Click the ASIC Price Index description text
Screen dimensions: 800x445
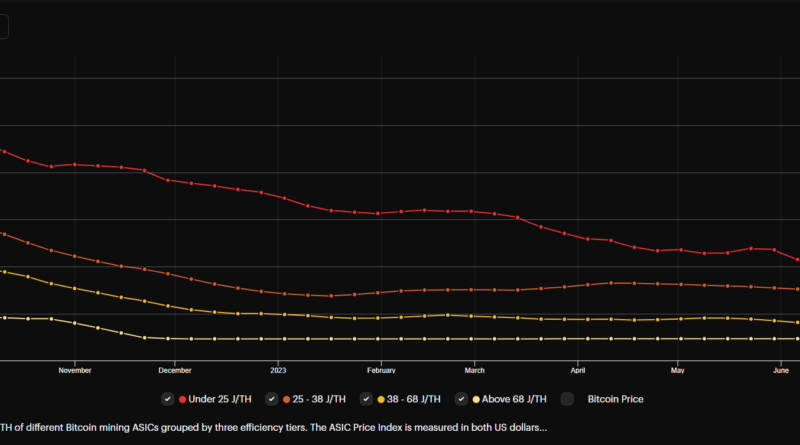[273, 427]
